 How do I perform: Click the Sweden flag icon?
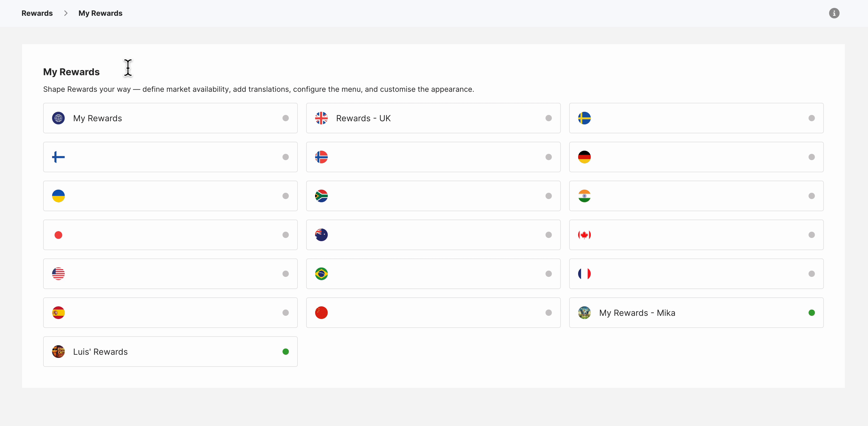pos(584,118)
